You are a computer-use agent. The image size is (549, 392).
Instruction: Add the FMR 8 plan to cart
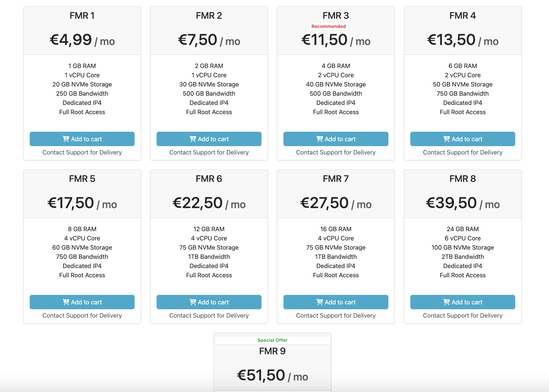(x=462, y=302)
